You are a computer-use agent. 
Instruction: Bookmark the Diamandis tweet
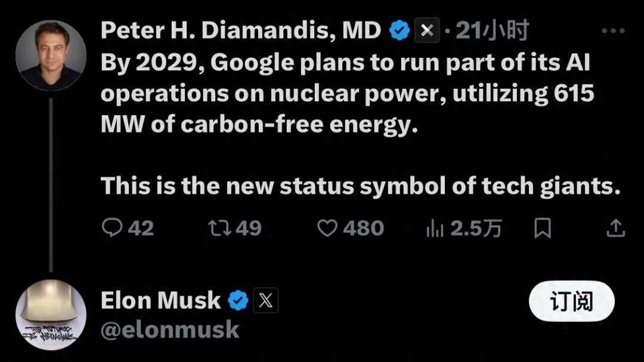tap(542, 228)
